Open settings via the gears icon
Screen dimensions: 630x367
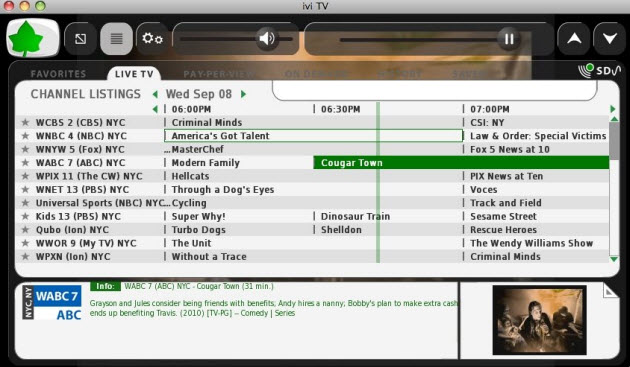[152, 39]
